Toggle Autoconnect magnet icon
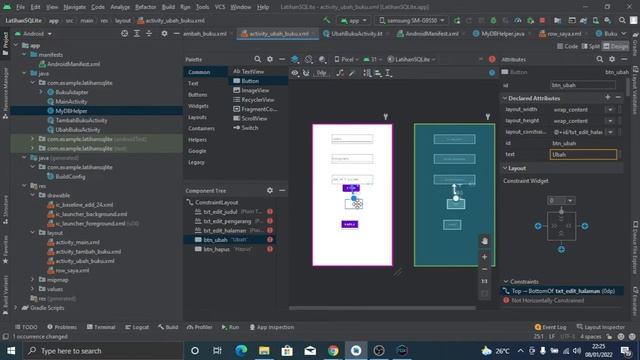 coord(306,73)
